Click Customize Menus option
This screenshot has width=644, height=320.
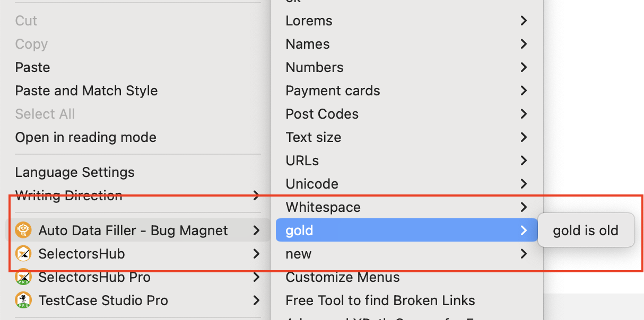(343, 277)
